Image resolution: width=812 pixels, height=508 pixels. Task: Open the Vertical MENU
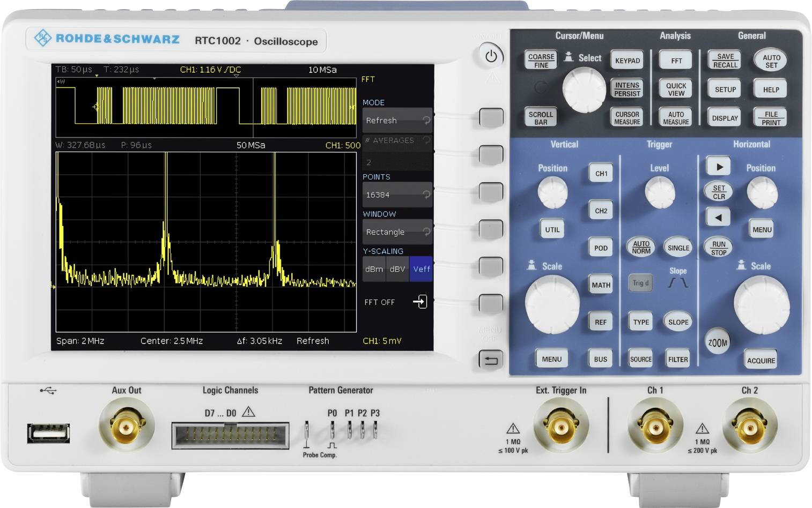(x=551, y=358)
